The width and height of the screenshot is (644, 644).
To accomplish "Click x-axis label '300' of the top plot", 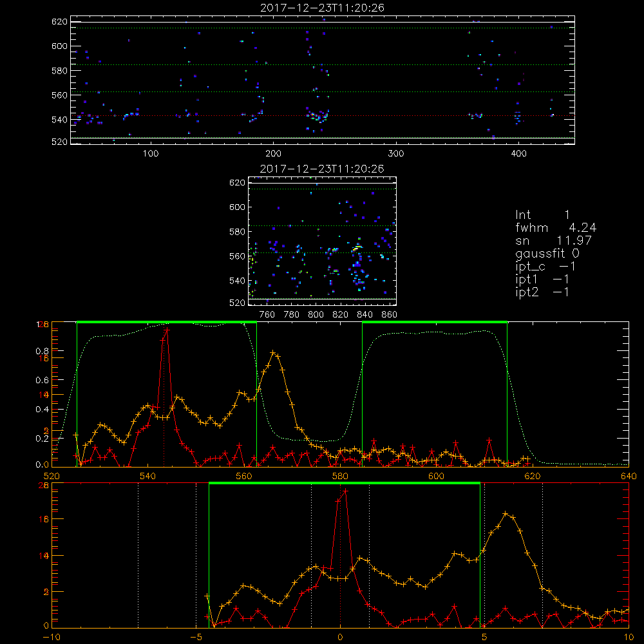I will click(x=396, y=154).
